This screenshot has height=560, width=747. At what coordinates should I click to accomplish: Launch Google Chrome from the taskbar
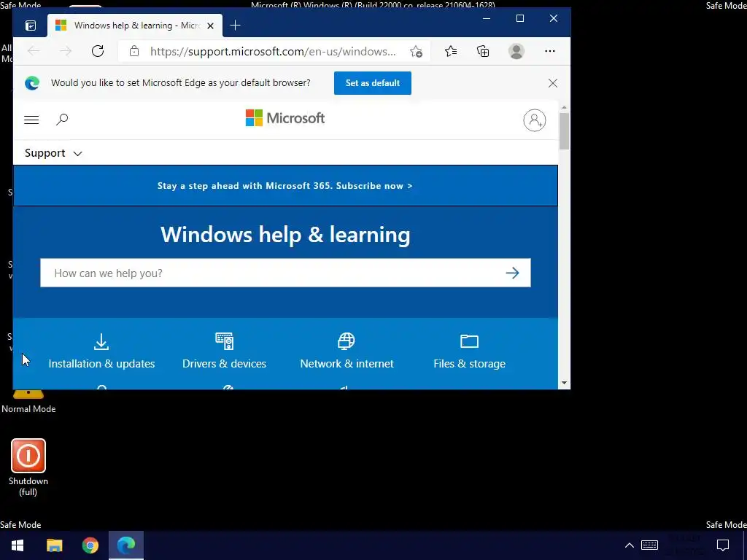pos(90,545)
